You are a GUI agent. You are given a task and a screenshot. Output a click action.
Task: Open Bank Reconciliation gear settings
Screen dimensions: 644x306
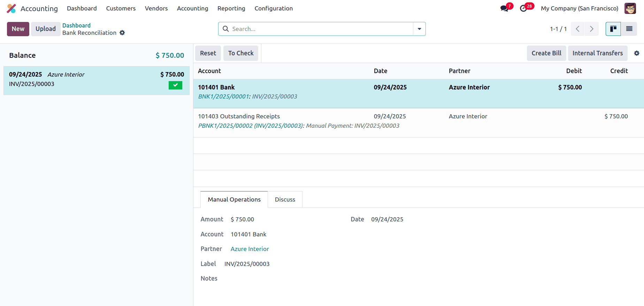point(122,33)
